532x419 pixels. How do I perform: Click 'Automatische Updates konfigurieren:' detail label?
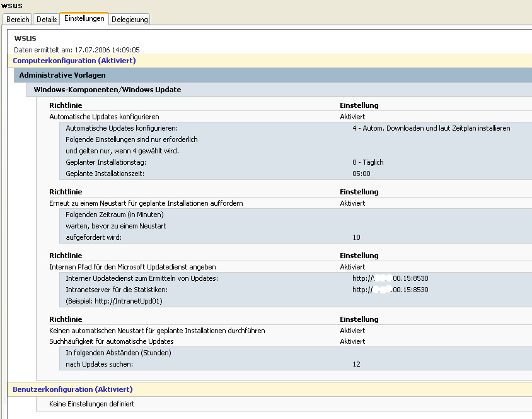click(x=122, y=128)
